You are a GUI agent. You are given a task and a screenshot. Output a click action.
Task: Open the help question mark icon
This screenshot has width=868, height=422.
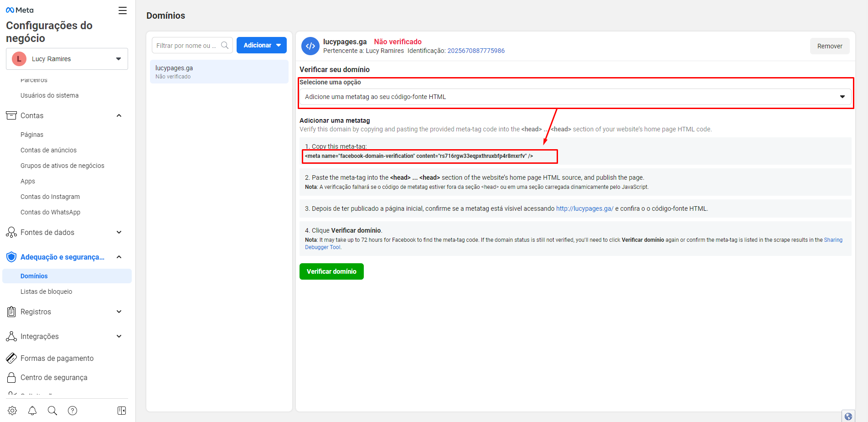click(72, 411)
